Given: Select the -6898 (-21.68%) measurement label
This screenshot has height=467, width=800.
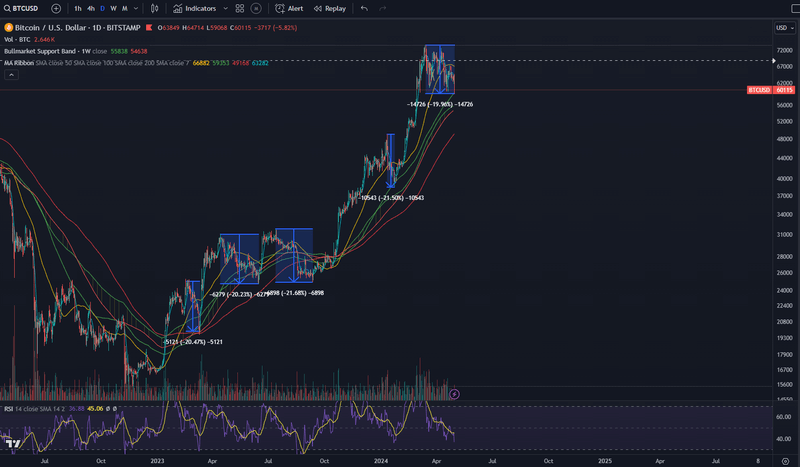Looking at the screenshot, I should (x=295, y=293).
